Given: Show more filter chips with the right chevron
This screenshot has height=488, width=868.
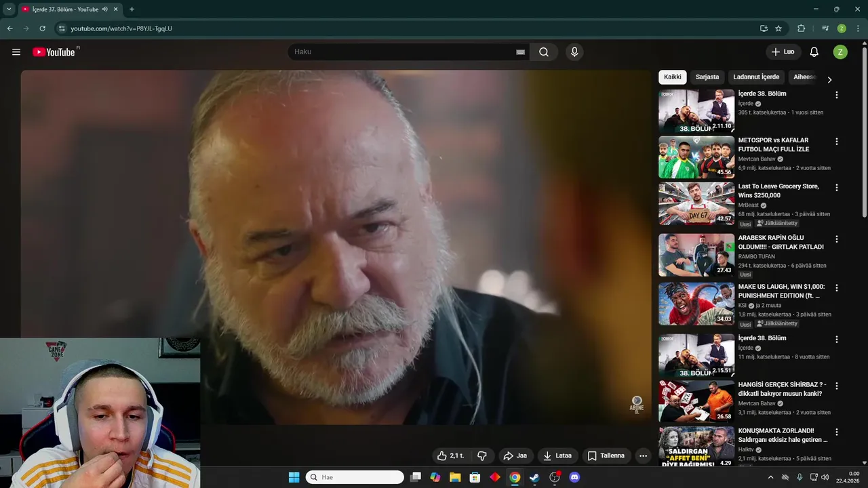Looking at the screenshot, I should pos(829,80).
